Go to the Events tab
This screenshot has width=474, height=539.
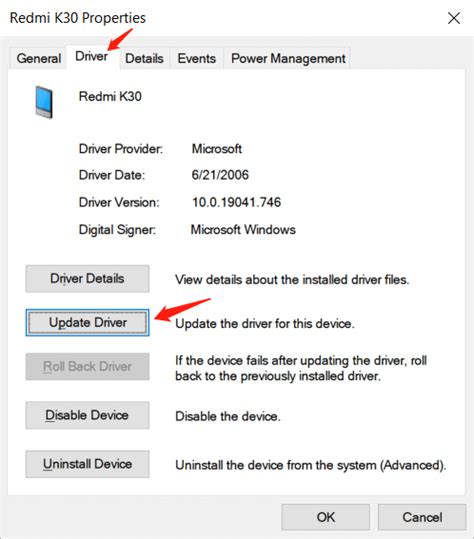pyautogui.click(x=197, y=58)
